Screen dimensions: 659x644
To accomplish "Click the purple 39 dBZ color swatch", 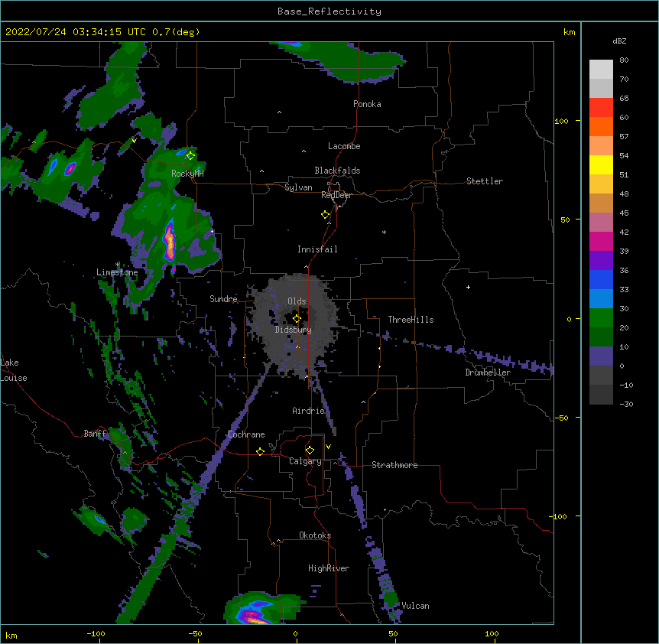I will pos(601,261).
